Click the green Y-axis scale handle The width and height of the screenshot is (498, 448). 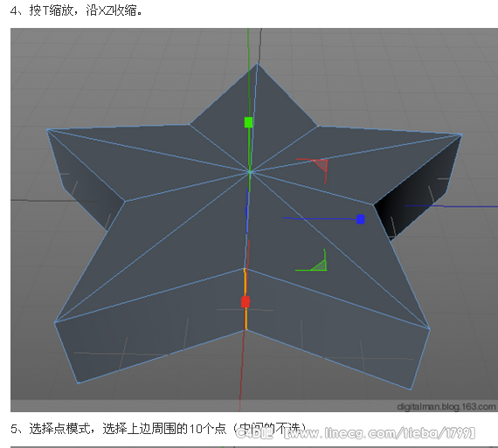tap(248, 122)
